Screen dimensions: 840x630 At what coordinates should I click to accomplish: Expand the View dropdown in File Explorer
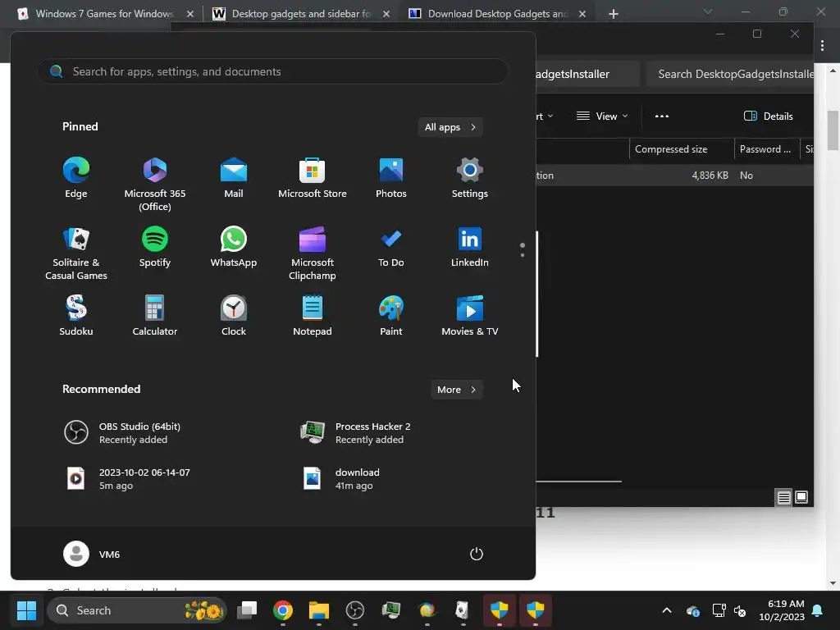(602, 116)
